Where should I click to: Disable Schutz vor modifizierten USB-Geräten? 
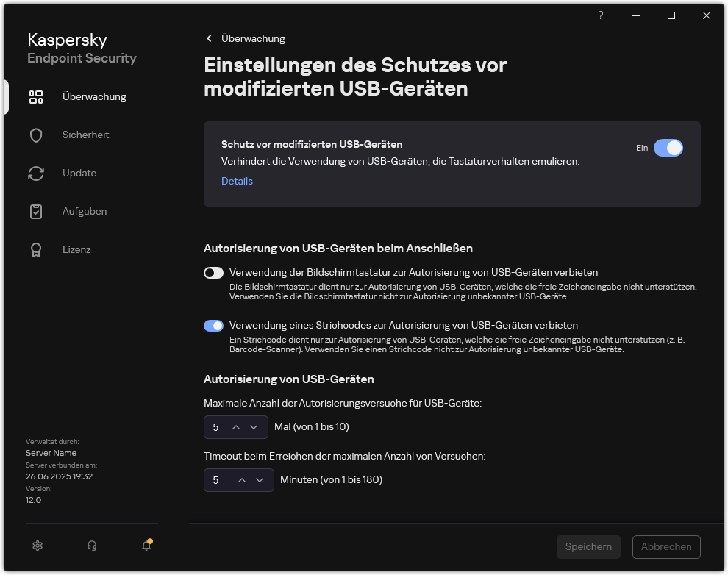coord(668,148)
